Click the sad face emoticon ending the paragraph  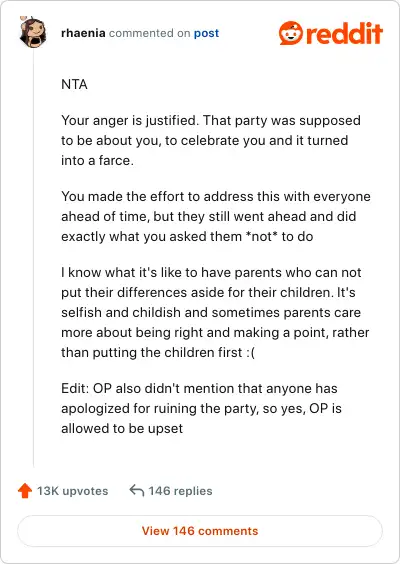tap(251, 352)
